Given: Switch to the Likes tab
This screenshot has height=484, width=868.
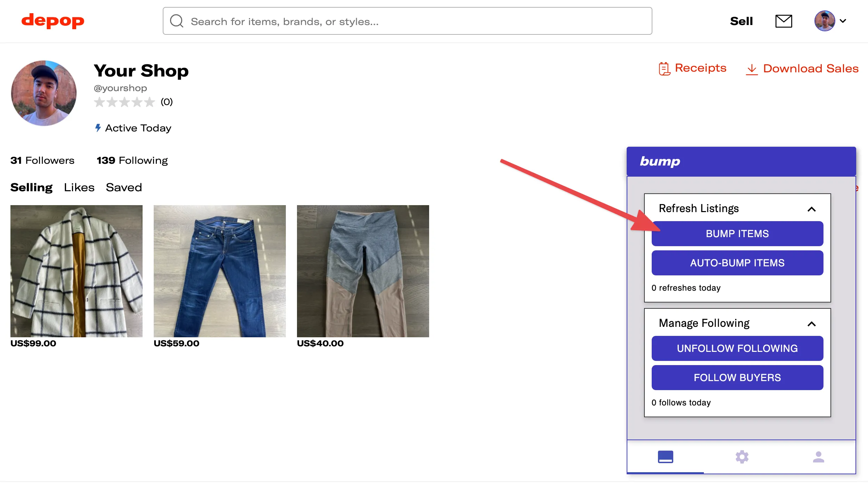Looking at the screenshot, I should pos(79,187).
